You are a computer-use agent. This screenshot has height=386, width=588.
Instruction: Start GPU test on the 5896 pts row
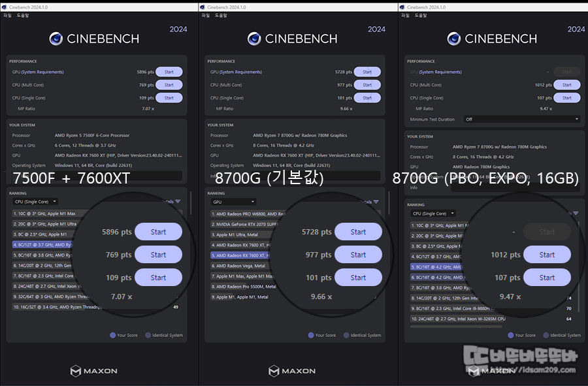pos(169,72)
